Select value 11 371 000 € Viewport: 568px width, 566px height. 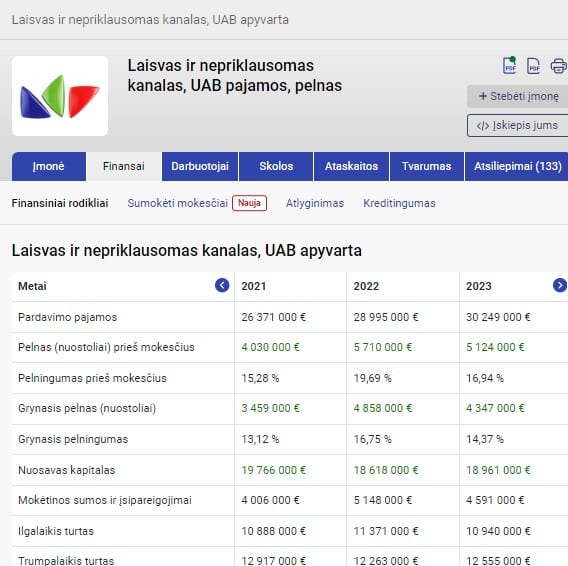click(386, 532)
